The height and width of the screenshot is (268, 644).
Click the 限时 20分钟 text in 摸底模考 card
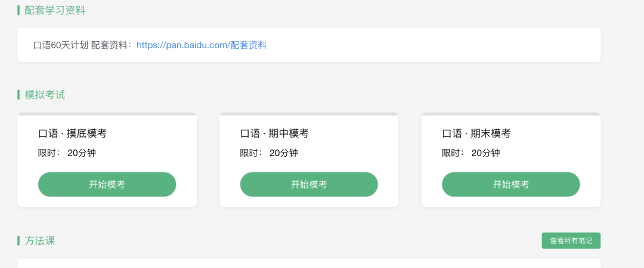[x=67, y=153]
